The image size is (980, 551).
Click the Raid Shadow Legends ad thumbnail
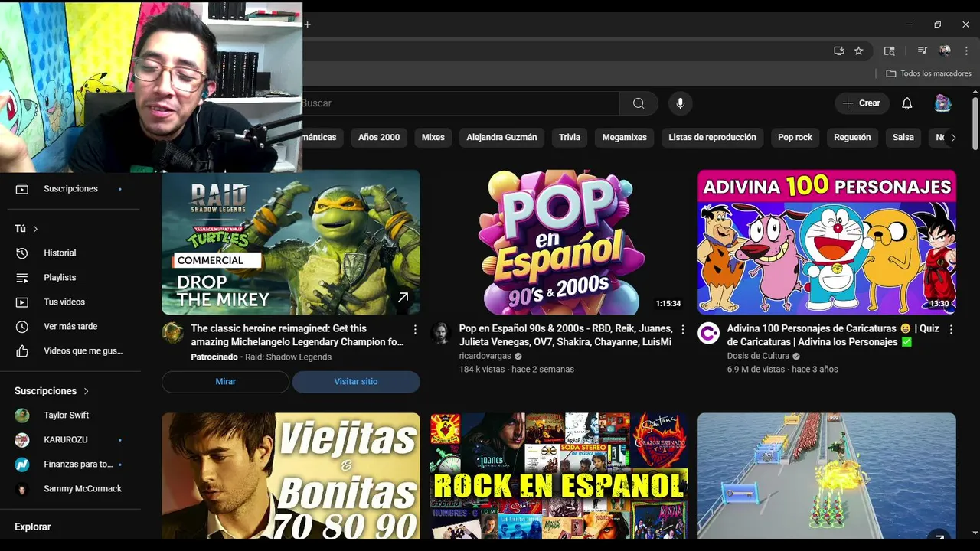(291, 242)
